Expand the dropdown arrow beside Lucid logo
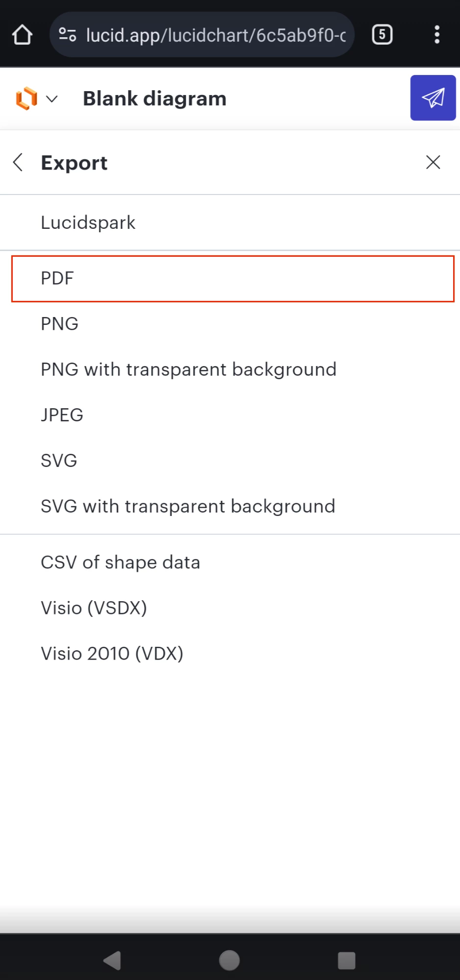The image size is (460, 980). [51, 99]
